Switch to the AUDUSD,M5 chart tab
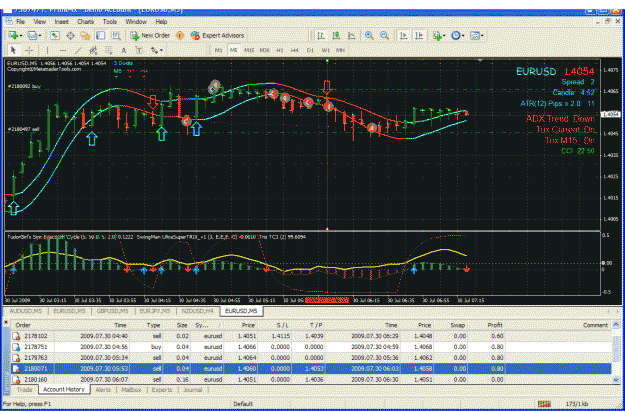 tap(26, 311)
